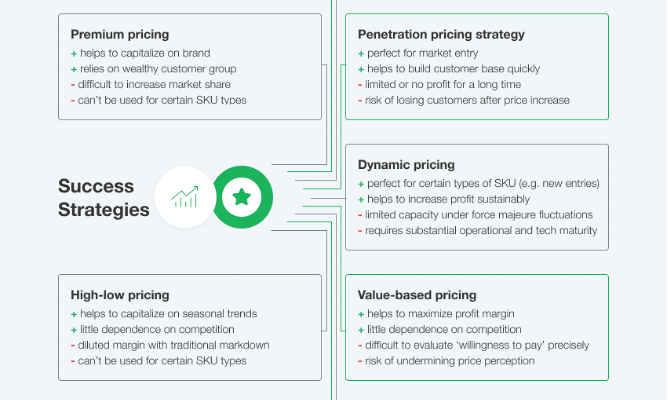Click the High-low pricing heading
Image resolution: width=668 pixels, height=400 pixels.
[x=120, y=296]
